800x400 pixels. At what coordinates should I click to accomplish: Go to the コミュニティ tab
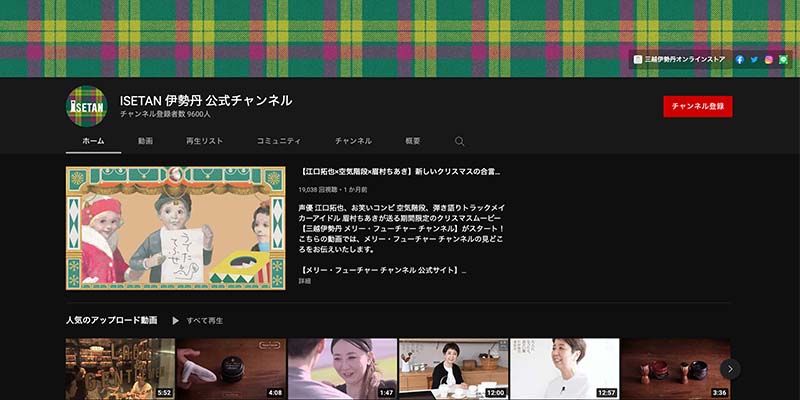click(279, 141)
